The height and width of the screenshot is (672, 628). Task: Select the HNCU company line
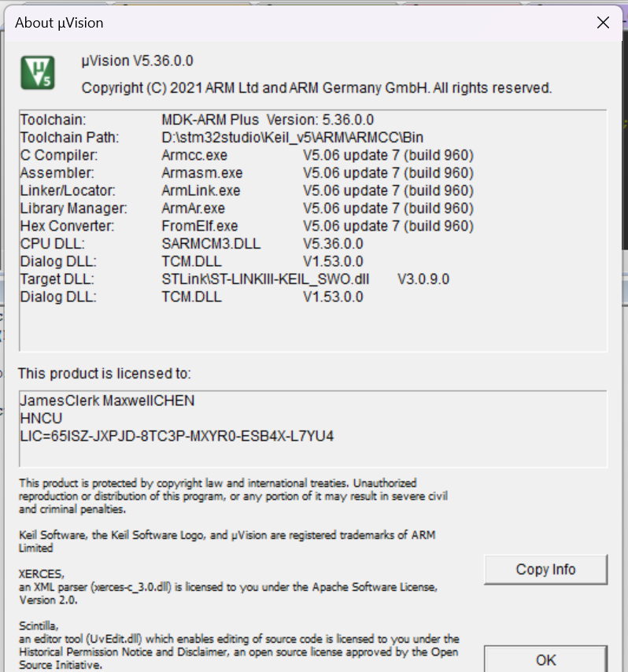tap(41, 419)
